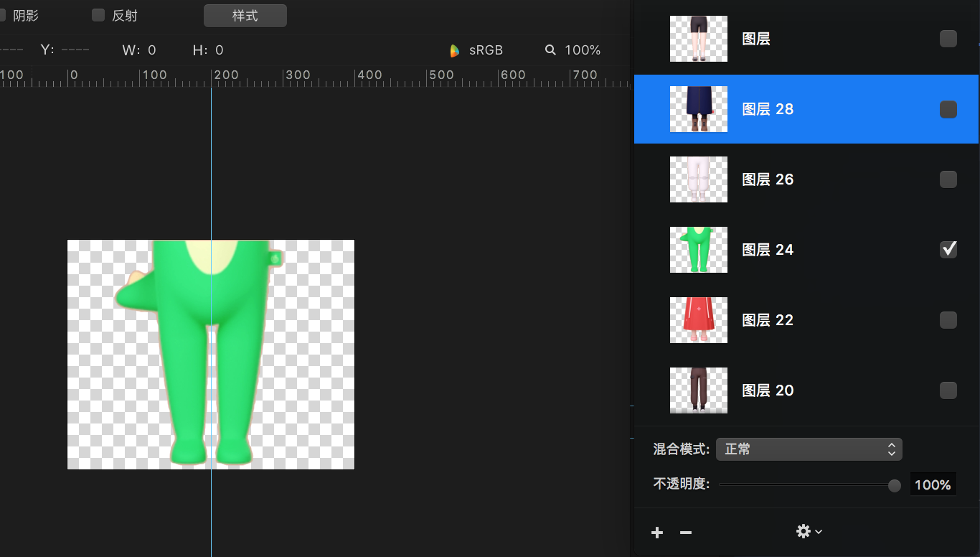Click the blend mode stepper arrows
This screenshot has height=557, width=980.
(x=890, y=449)
